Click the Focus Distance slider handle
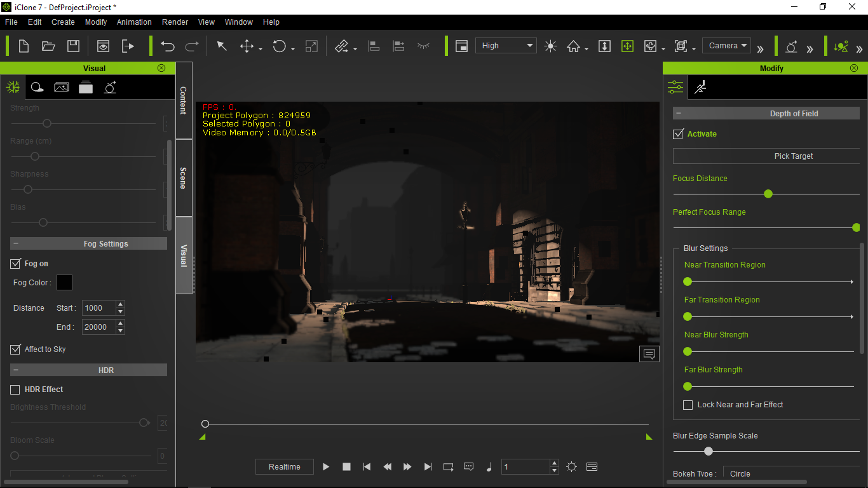This screenshot has width=868, height=488. pyautogui.click(x=768, y=194)
